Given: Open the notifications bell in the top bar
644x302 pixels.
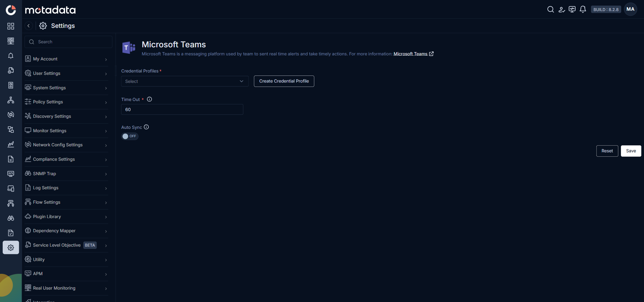Looking at the screenshot, I should (x=583, y=9).
